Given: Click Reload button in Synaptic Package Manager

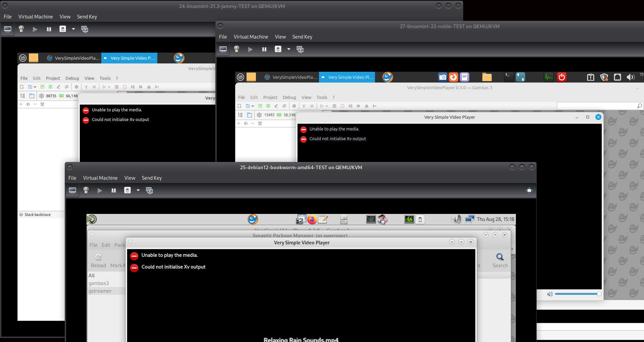Looking at the screenshot, I should 98,261.
